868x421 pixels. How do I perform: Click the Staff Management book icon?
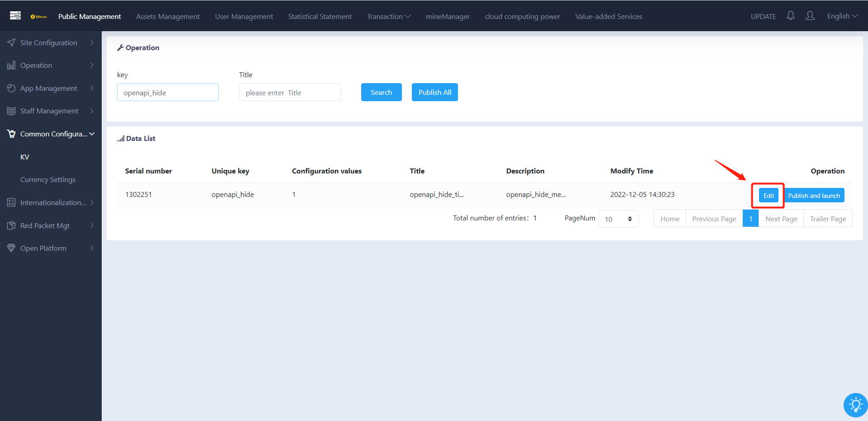(11, 111)
